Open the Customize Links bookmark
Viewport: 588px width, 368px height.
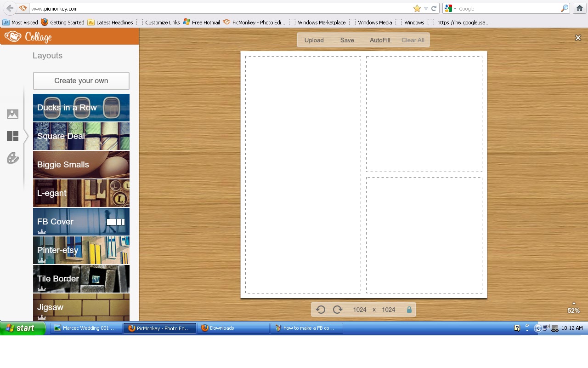coord(158,22)
